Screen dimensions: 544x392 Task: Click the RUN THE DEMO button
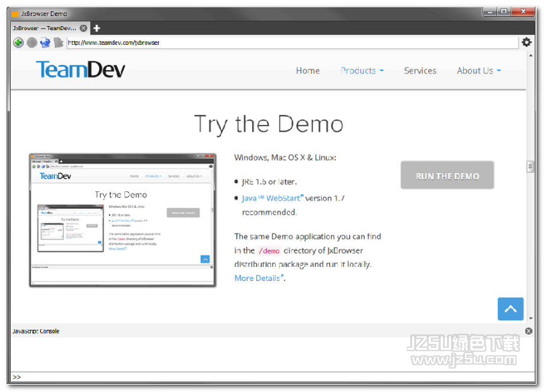tap(447, 175)
